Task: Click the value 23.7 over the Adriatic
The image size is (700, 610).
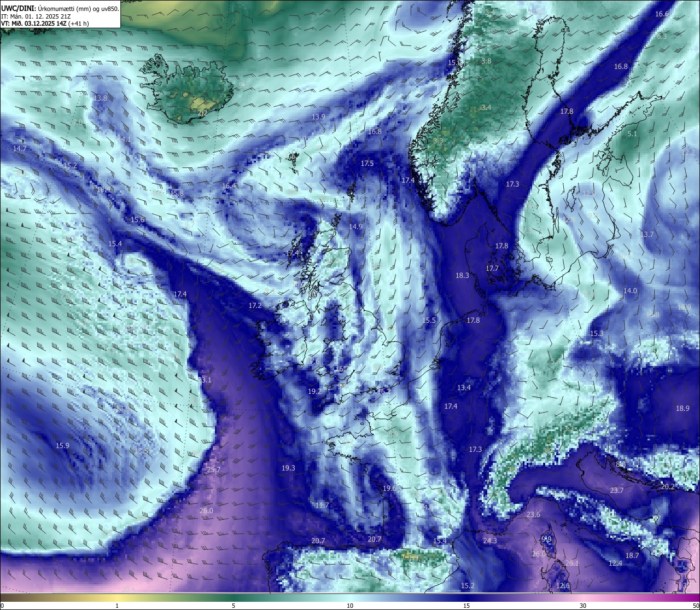Action: tap(616, 490)
